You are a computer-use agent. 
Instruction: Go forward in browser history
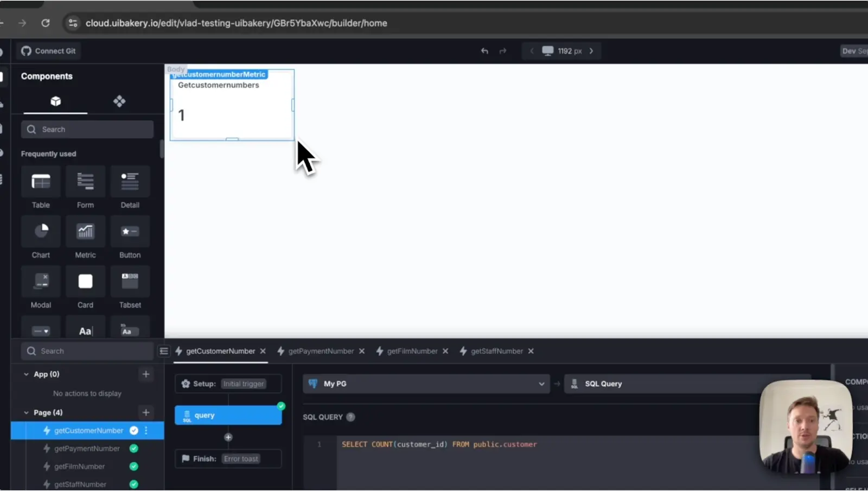[x=22, y=23]
